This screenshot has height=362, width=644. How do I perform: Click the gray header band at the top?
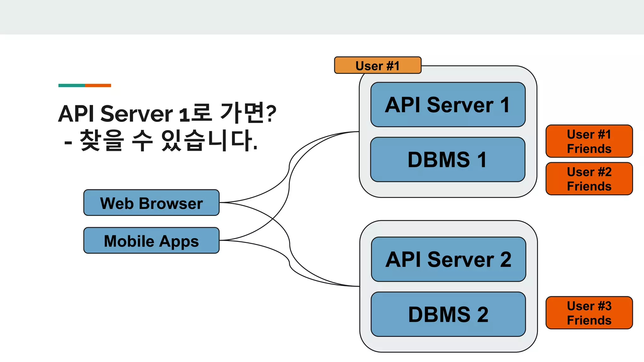point(322,17)
